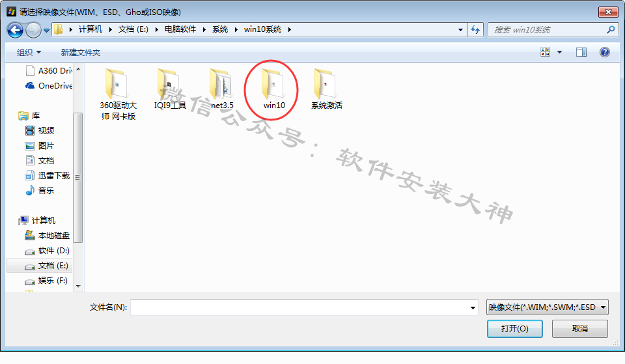The height and width of the screenshot is (364, 625).
Task: Select the IQI9工具 folder
Action: point(170,89)
